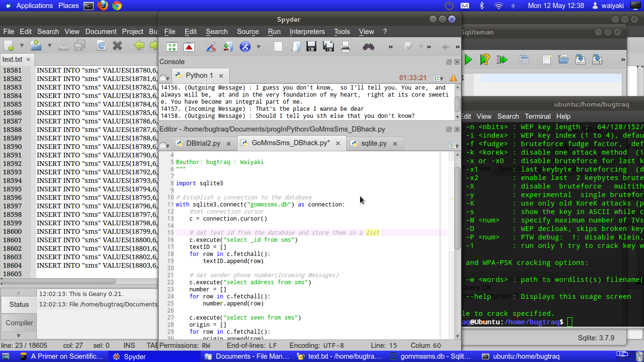Click the Save all files icon in Spyder
The height and width of the screenshot is (362, 644).
pyautogui.click(x=328, y=47)
